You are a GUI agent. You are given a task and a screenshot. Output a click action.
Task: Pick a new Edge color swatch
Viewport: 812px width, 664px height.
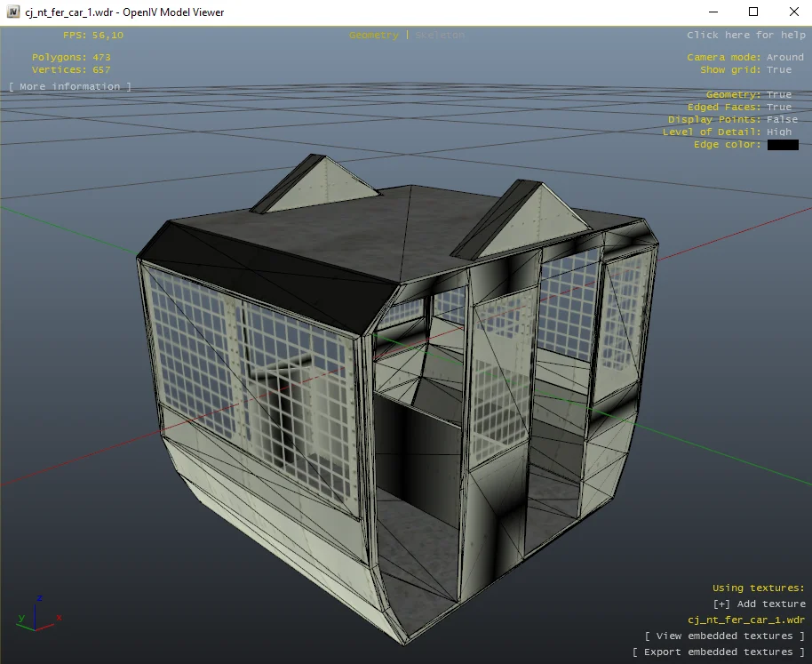(x=783, y=145)
